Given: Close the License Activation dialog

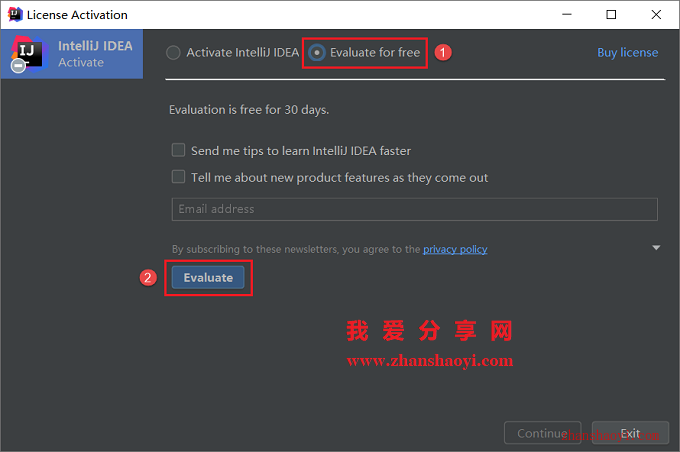Looking at the screenshot, I should pos(656,14).
